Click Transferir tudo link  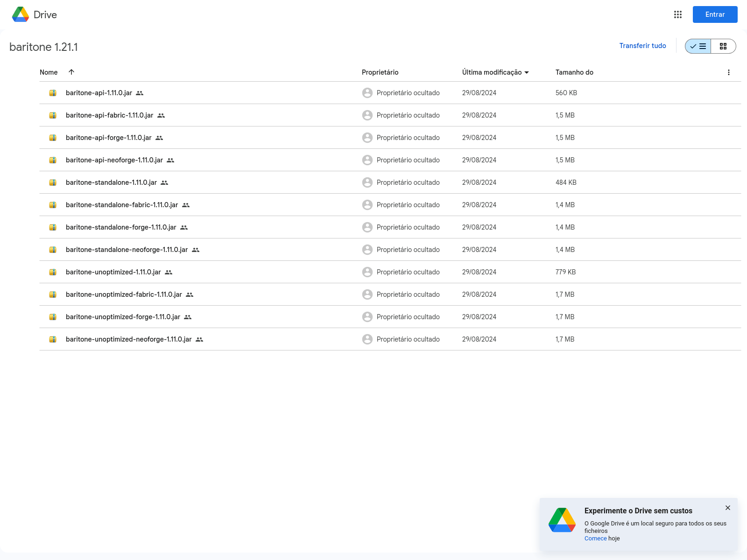642,46
